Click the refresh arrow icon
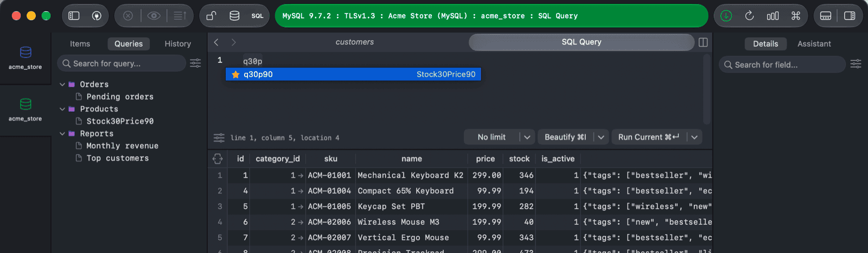 [749, 16]
